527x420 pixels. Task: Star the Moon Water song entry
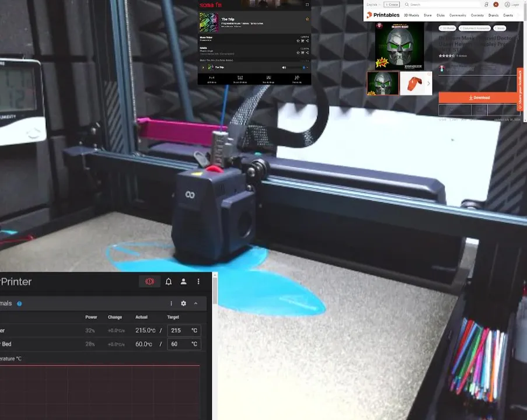click(298, 41)
